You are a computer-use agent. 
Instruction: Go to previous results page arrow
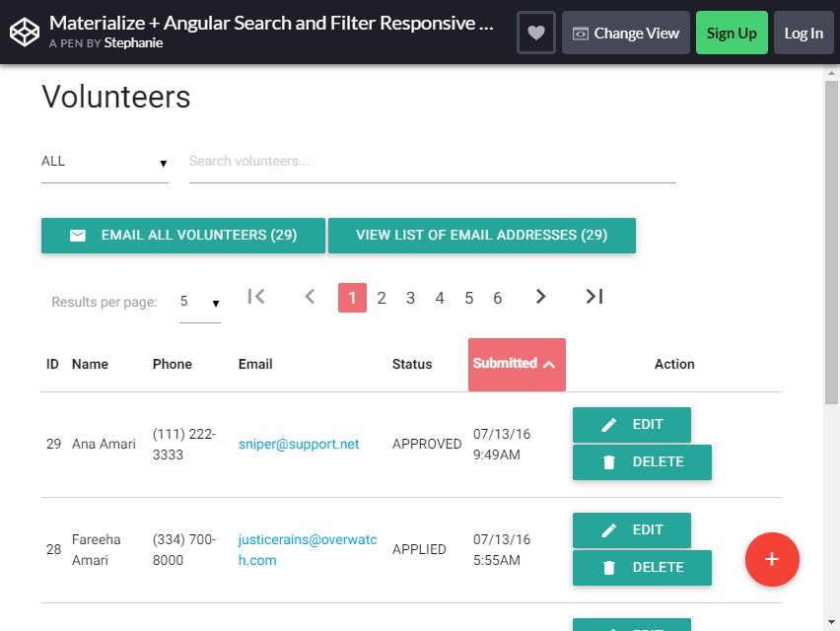pyautogui.click(x=310, y=296)
